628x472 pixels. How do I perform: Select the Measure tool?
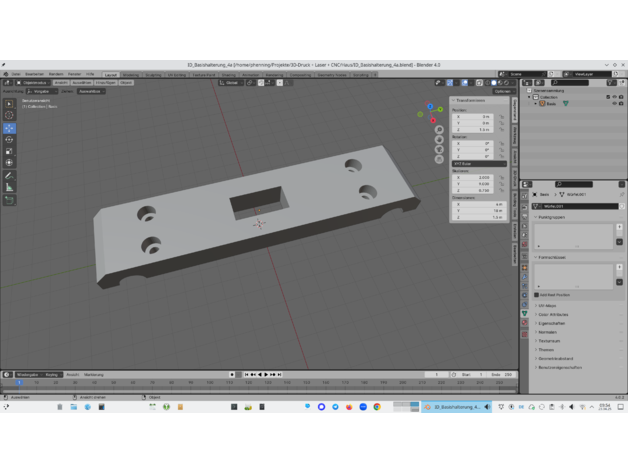point(9,187)
